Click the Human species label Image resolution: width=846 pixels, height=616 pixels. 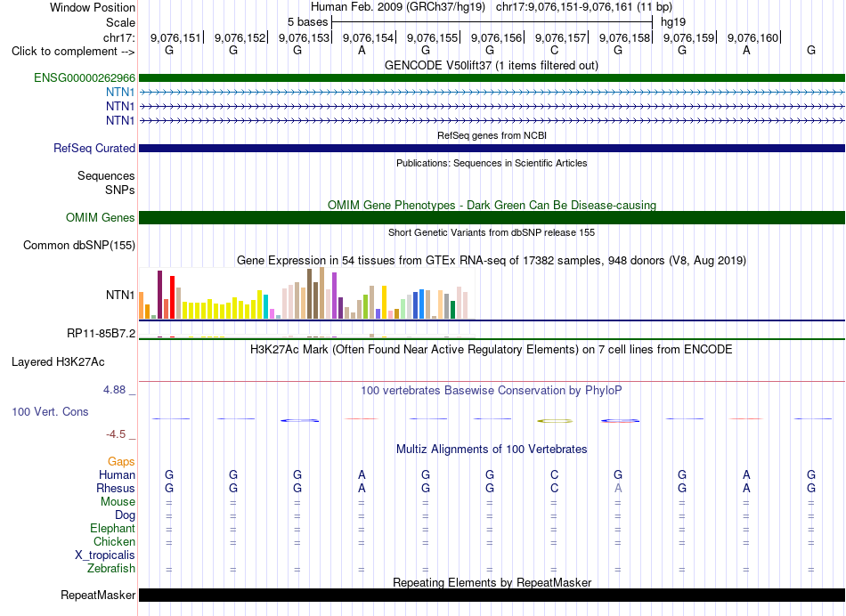click(x=117, y=474)
